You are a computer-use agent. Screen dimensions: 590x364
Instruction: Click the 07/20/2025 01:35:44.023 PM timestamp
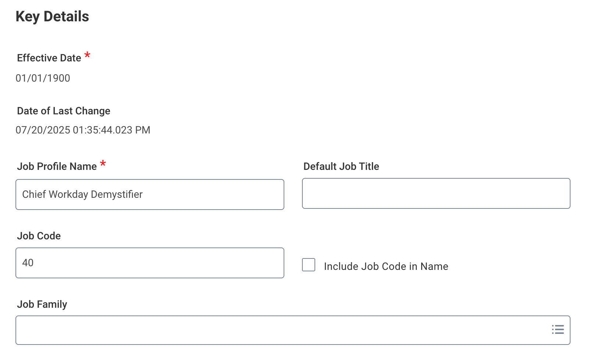click(83, 130)
